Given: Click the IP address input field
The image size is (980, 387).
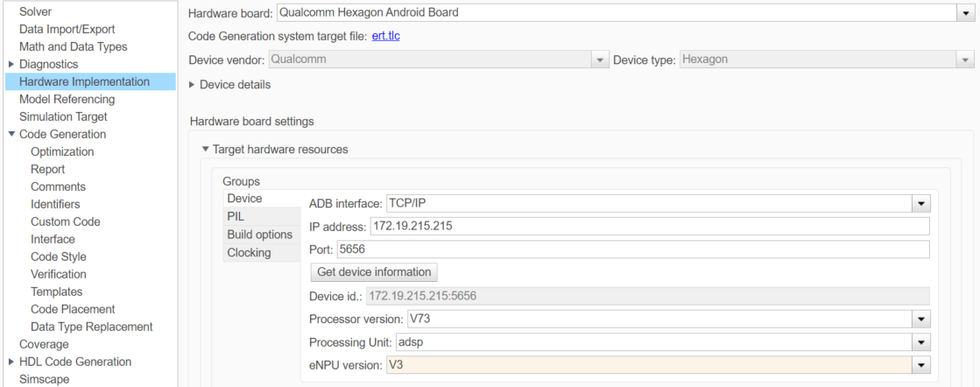Looking at the screenshot, I should (x=648, y=227).
